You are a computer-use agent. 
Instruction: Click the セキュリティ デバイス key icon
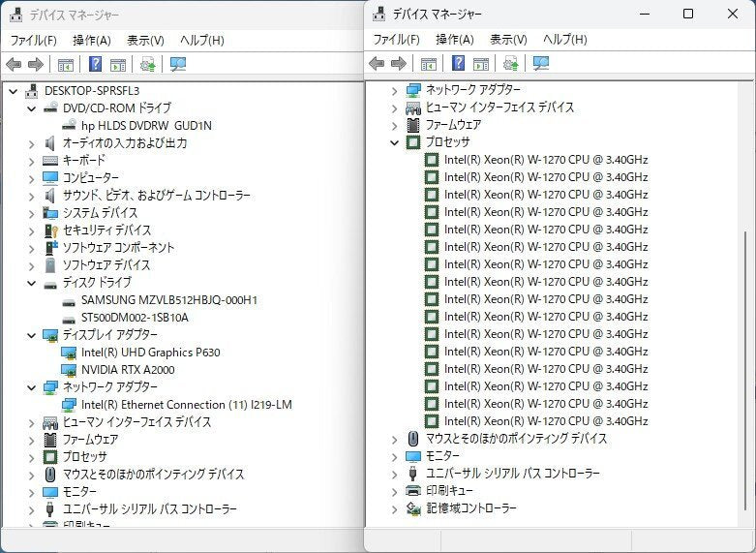[x=50, y=230]
